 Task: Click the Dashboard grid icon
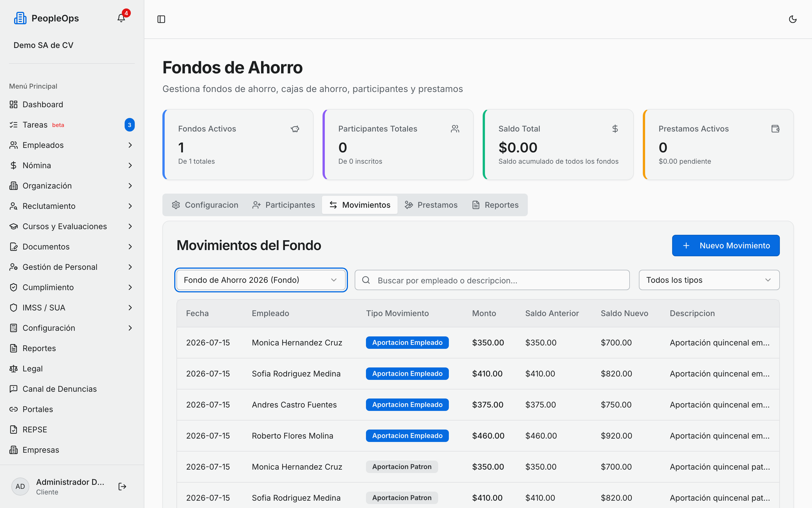click(x=14, y=104)
